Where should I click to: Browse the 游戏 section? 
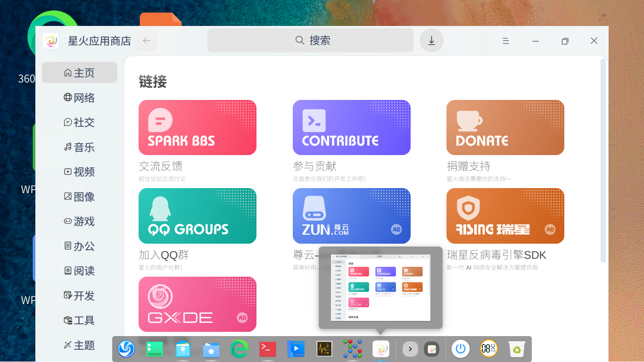[x=79, y=221]
